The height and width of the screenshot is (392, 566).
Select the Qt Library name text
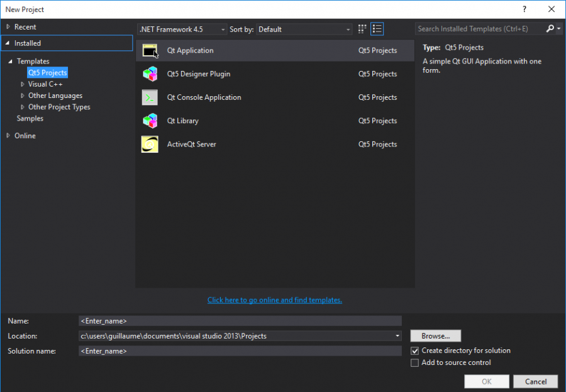[x=182, y=121]
